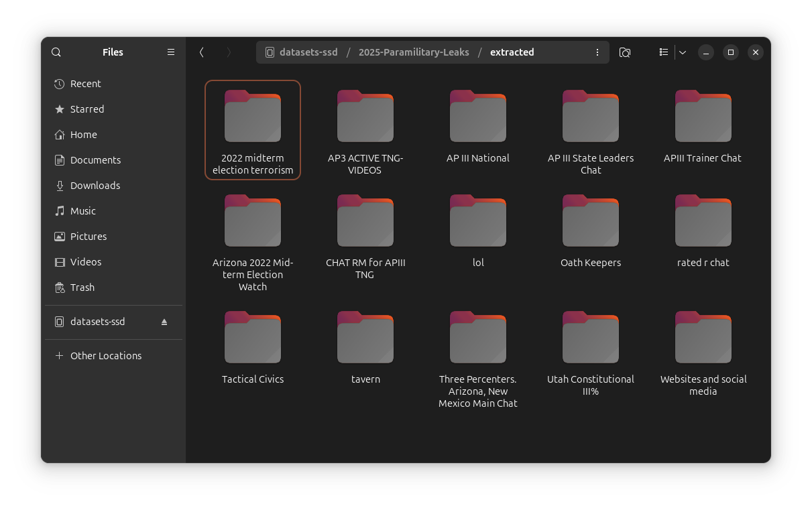Click 2025-Paramilitary-Leaks path segment
The width and height of the screenshot is (812, 508).
414,52
